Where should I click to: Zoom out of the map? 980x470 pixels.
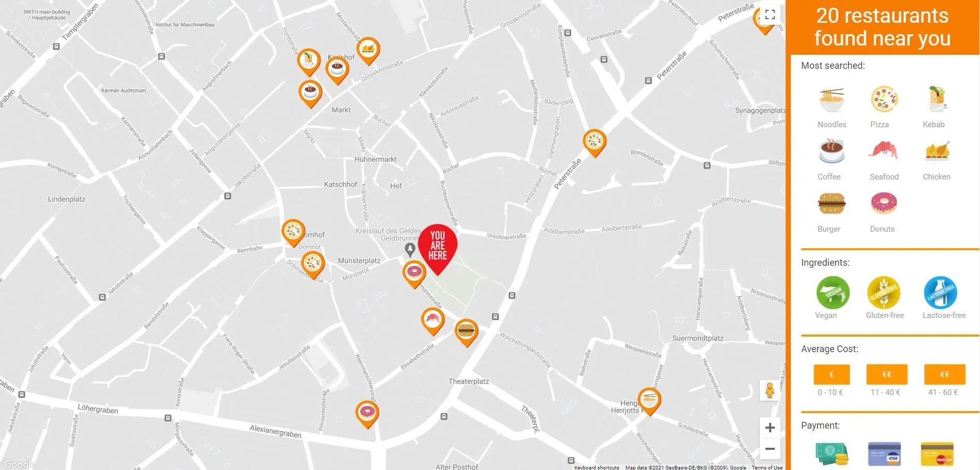point(770,449)
